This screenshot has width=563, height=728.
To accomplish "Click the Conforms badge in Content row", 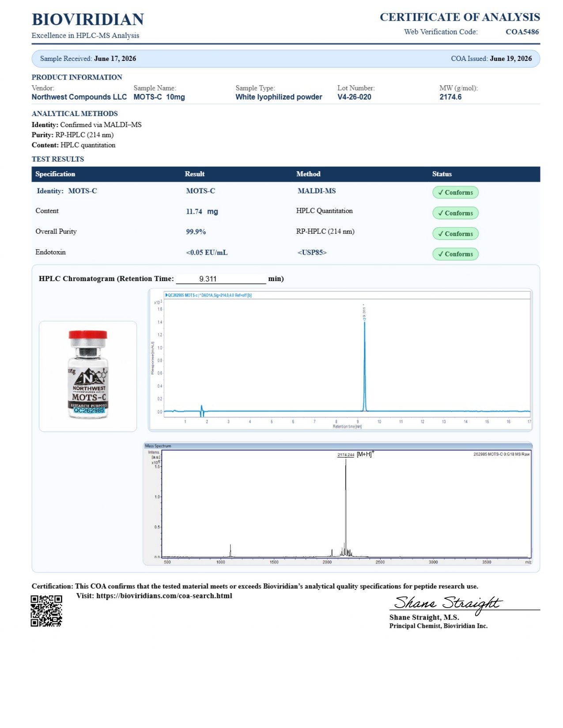I will click(455, 213).
